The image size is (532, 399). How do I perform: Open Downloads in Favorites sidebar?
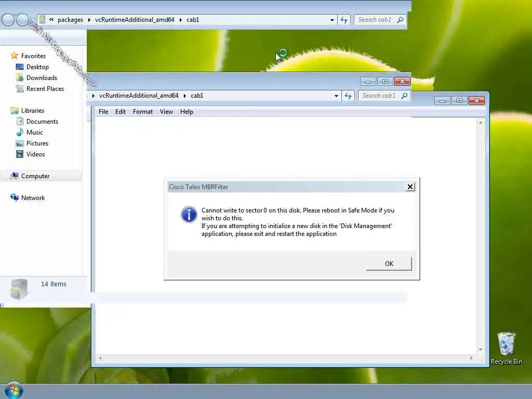pos(42,78)
